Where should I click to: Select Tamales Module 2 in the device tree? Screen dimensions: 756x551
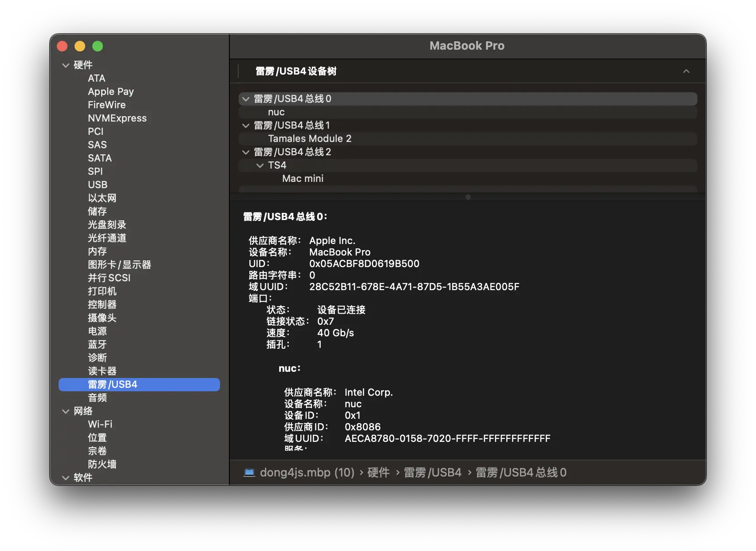click(x=309, y=139)
